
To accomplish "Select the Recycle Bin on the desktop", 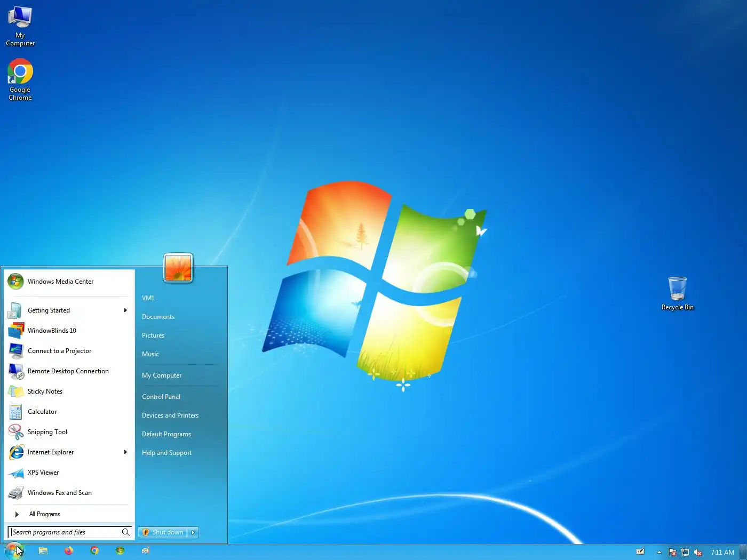I will (678, 293).
